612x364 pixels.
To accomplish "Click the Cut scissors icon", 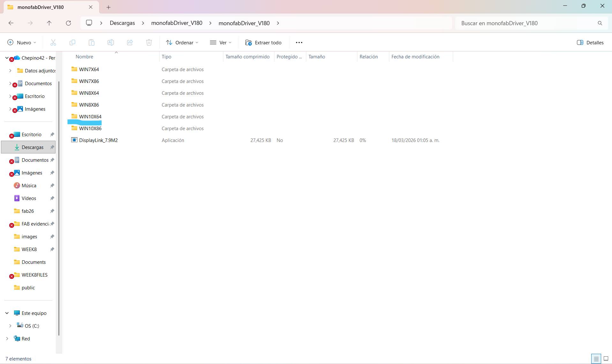I will coord(53,42).
